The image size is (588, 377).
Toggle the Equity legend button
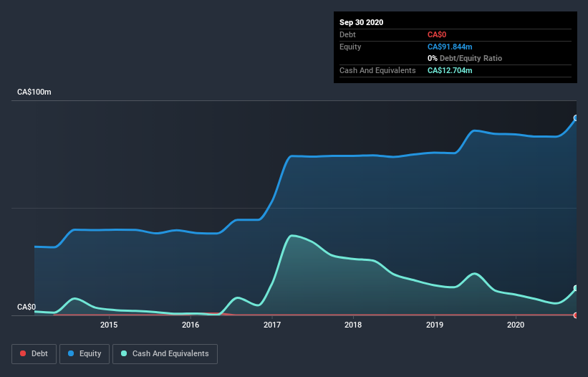(85, 354)
